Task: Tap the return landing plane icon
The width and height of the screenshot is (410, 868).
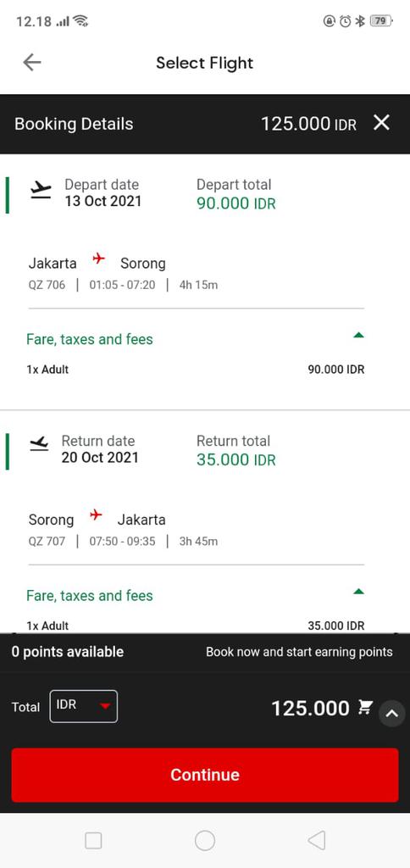Action: (x=39, y=444)
